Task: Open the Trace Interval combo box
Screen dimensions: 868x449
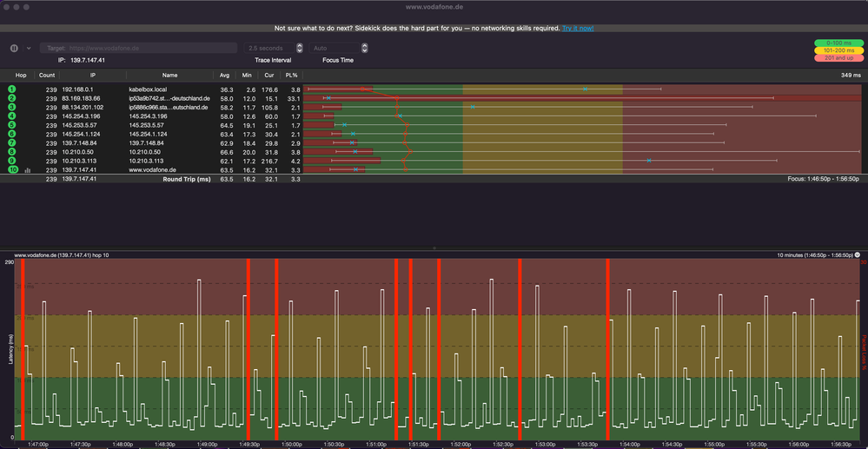Action: 270,48
